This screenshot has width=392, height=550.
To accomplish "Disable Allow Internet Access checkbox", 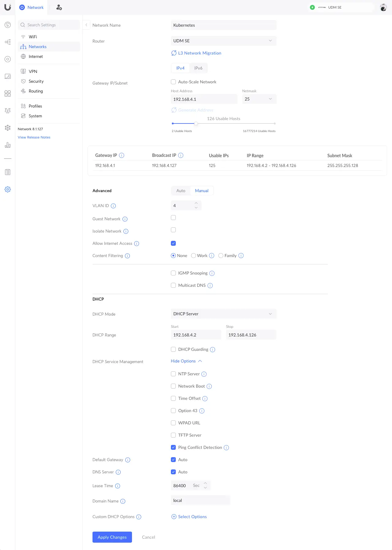I will [173, 243].
